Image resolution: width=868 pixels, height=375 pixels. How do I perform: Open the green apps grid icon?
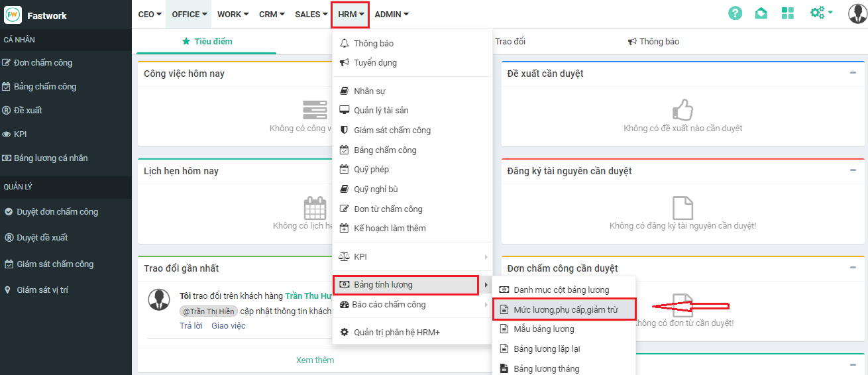tap(788, 14)
